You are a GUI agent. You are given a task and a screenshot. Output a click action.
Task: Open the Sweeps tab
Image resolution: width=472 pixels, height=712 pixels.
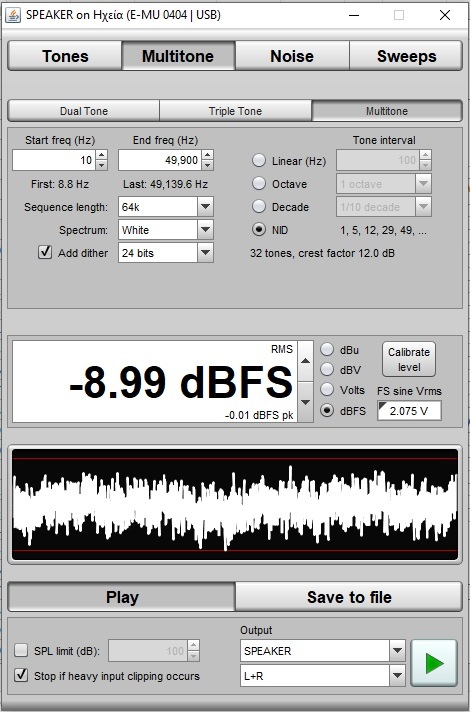pyautogui.click(x=406, y=56)
